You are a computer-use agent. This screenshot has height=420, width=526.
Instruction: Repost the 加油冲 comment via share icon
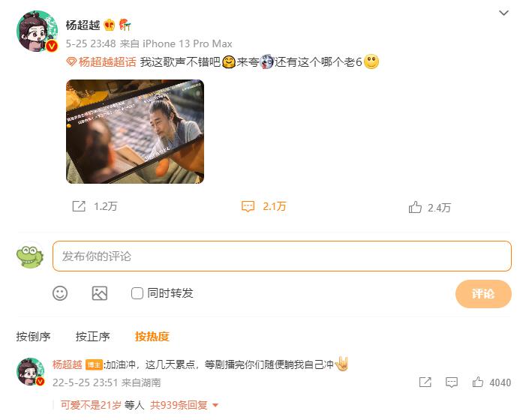[x=425, y=382]
